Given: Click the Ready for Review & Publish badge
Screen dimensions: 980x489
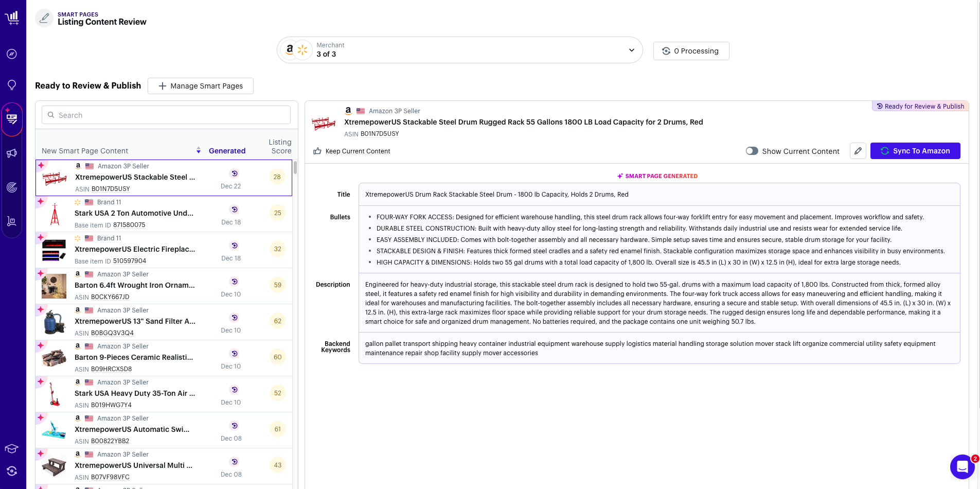Looking at the screenshot, I should pyautogui.click(x=920, y=106).
